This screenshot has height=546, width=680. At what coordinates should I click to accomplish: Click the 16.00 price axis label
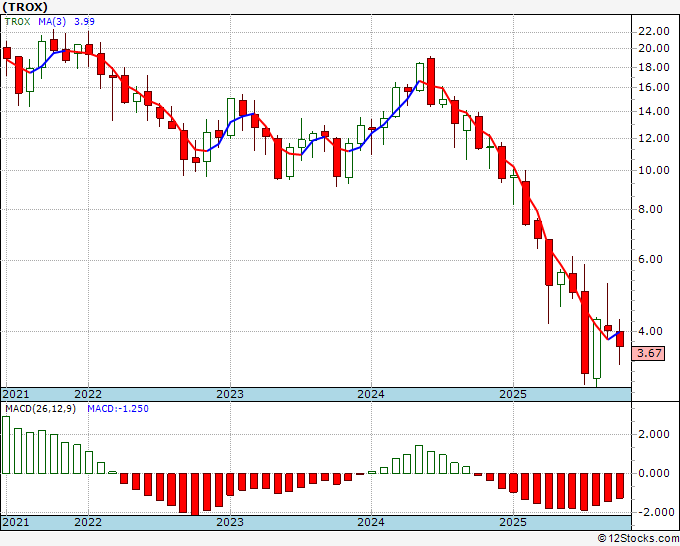654,87
